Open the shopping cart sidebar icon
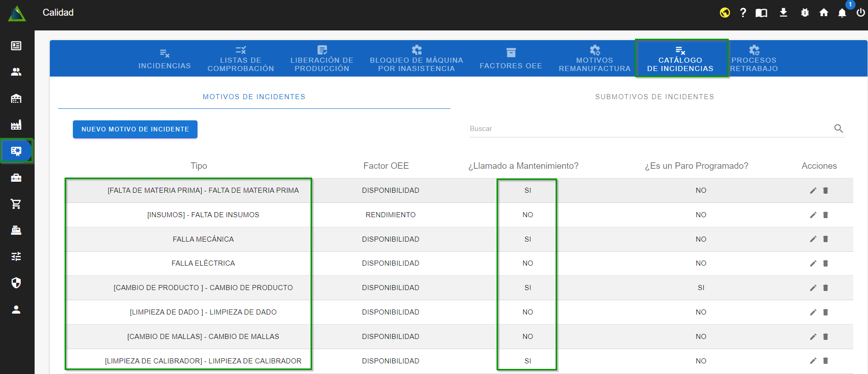 (x=16, y=204)
